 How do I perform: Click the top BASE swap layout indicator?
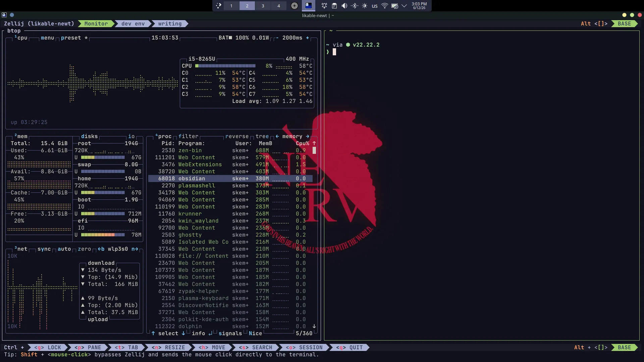(x=624, y=23)
